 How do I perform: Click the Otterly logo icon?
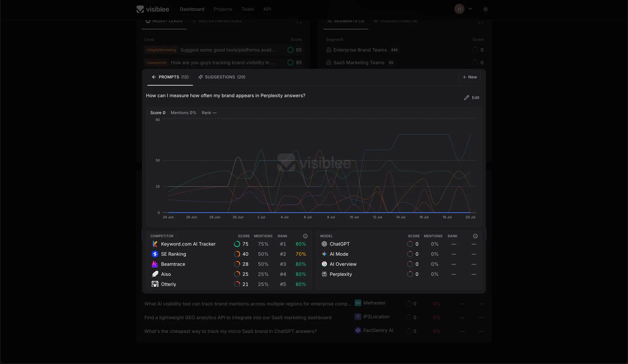(155, 284)
